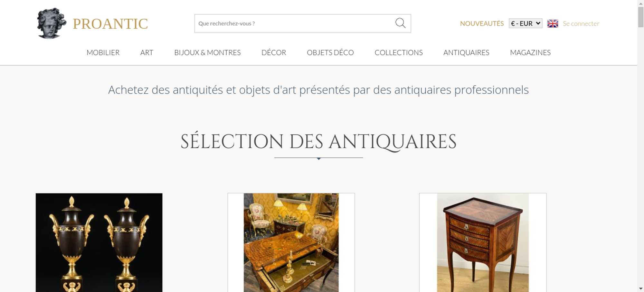This screenshot has height=292, width=644.
Task: Open the ANTIQUAIRES menu
Action: coord(466,52)
